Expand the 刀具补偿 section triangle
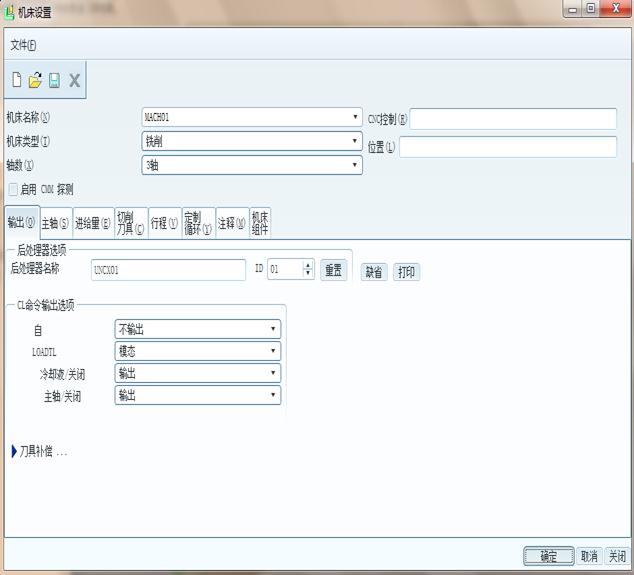This screenshot has height=575, width=634. [x=14, y=452]
